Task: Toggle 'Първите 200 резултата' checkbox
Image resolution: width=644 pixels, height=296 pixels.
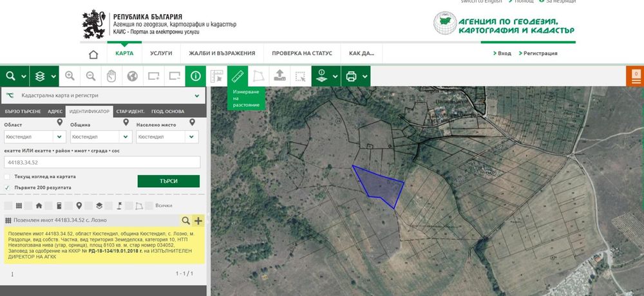Action: click(x=7, y=187)
